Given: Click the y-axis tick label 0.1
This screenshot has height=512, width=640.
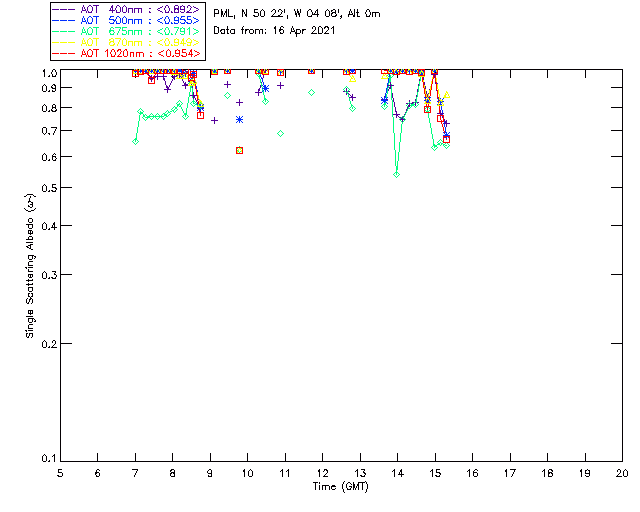Looking at the screenshot, I should (x=45, y=459).
